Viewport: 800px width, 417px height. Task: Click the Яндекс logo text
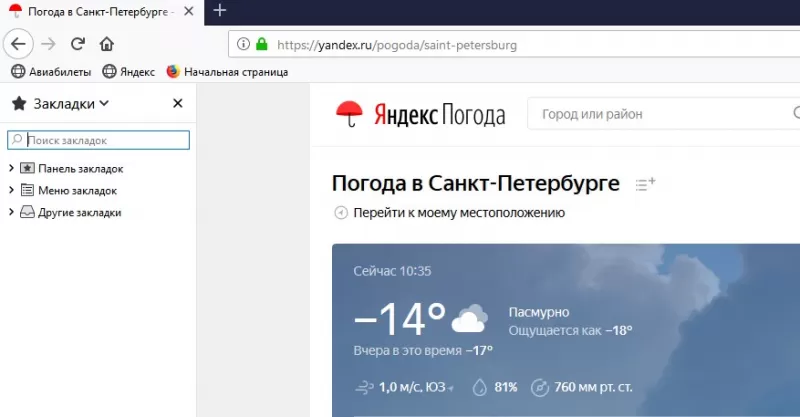[x=406, y=114]
